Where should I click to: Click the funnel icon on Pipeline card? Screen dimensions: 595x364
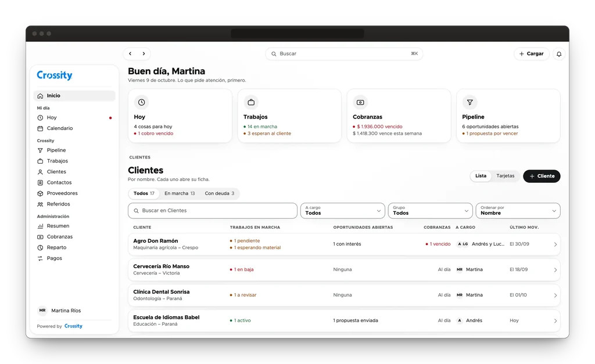tap(469, 102)
